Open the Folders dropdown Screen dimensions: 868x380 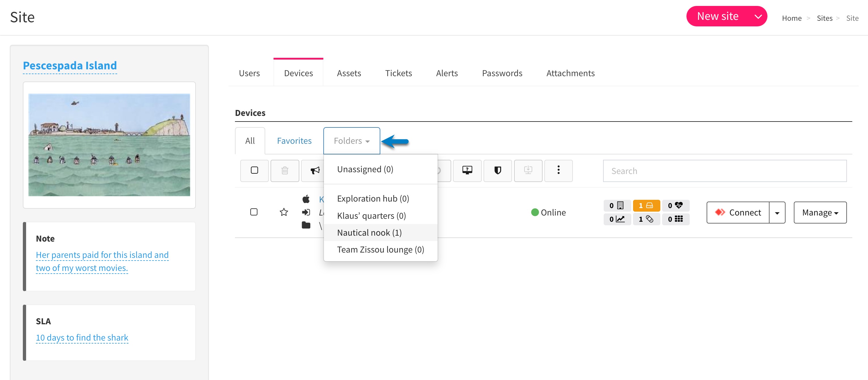(x=352, y=141)
